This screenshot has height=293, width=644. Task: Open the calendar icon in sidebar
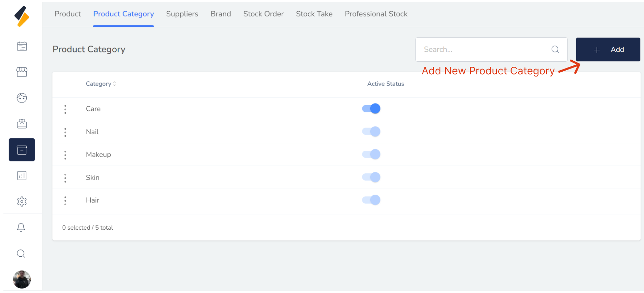tap(22, 46)
